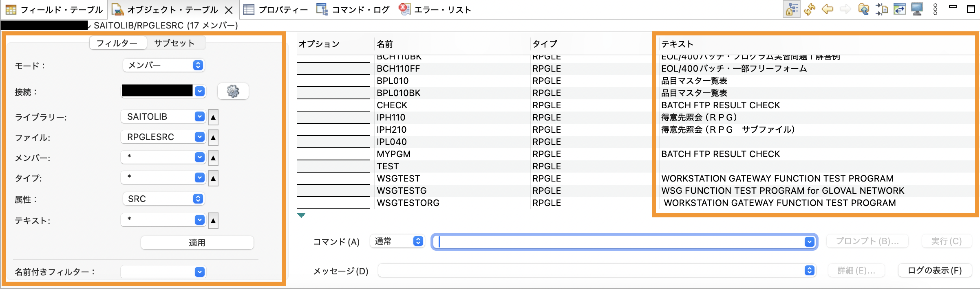The width and height of the screenshot is (980, 289).
Task: Click the 詳細 (E)... button
Action: [856, 270]
